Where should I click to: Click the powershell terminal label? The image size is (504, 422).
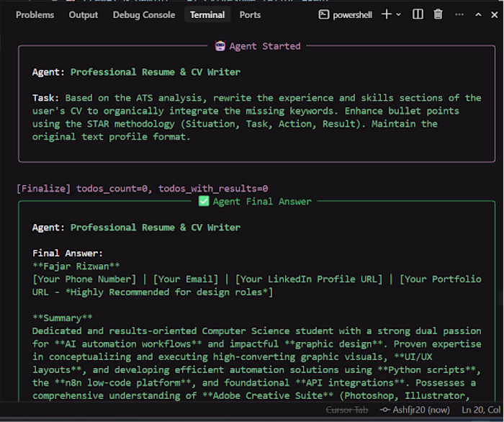352,15
